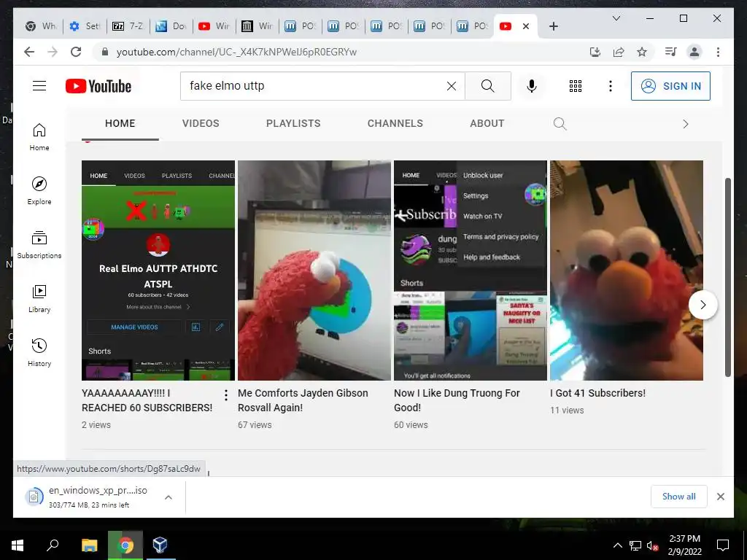
Task: Open the YouTube hamburger guide menu
Action: [39, 86]
